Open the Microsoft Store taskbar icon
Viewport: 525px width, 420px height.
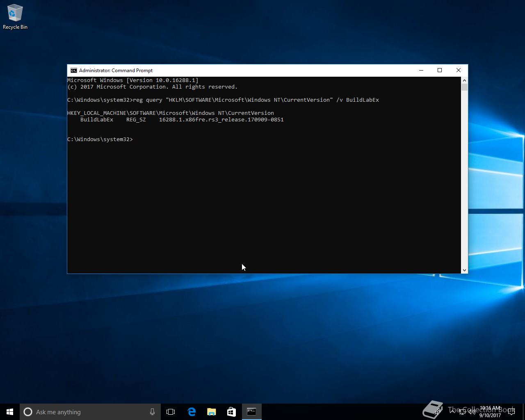click(231, 412)
